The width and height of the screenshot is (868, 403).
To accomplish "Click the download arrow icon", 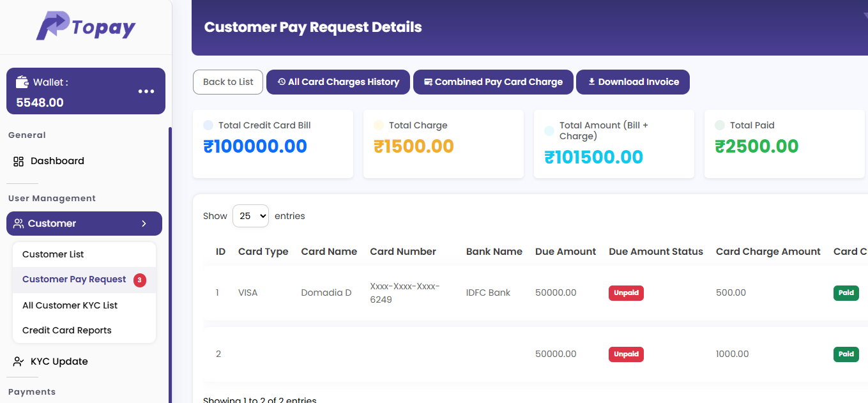I will click(591, 82).
